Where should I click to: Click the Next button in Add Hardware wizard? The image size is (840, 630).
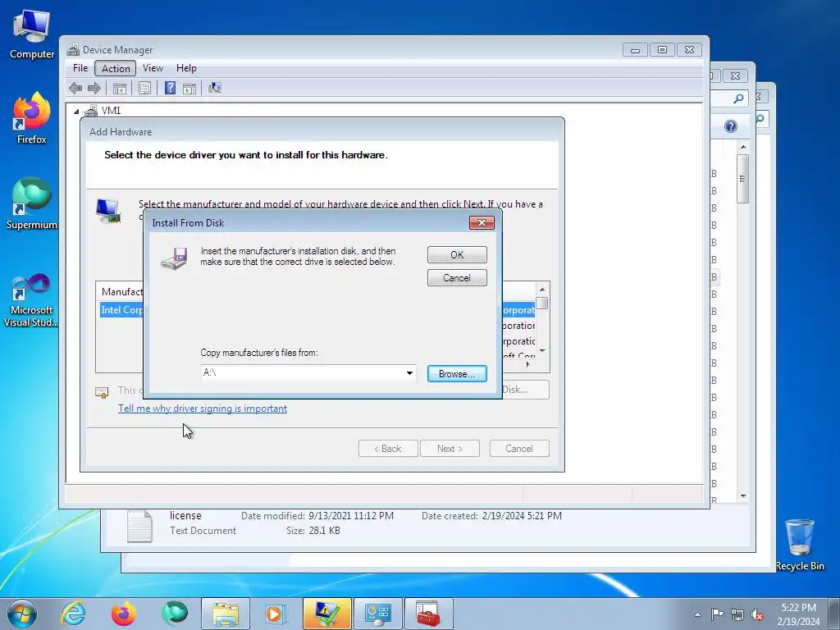point(450,449)
